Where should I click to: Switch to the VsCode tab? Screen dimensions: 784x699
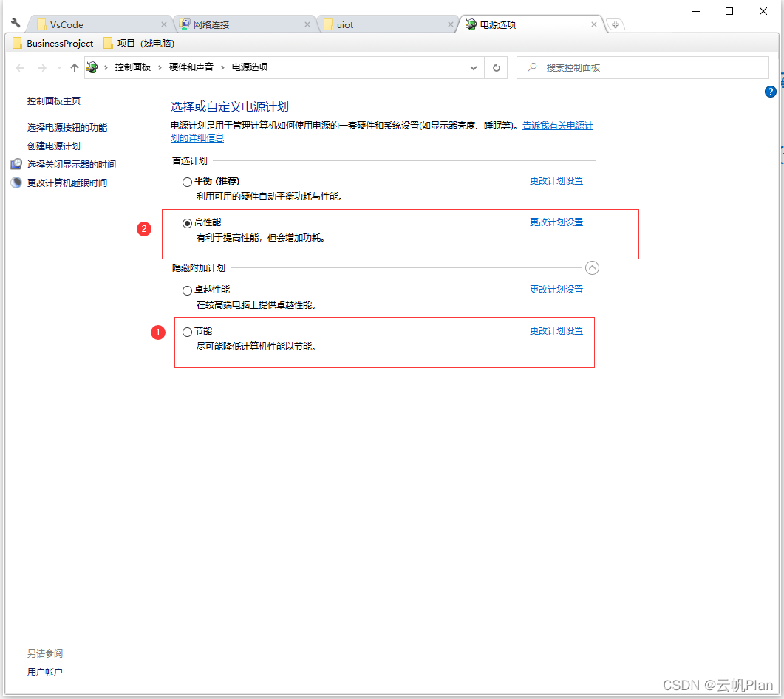pyautogui.click(x=100, y=24)
